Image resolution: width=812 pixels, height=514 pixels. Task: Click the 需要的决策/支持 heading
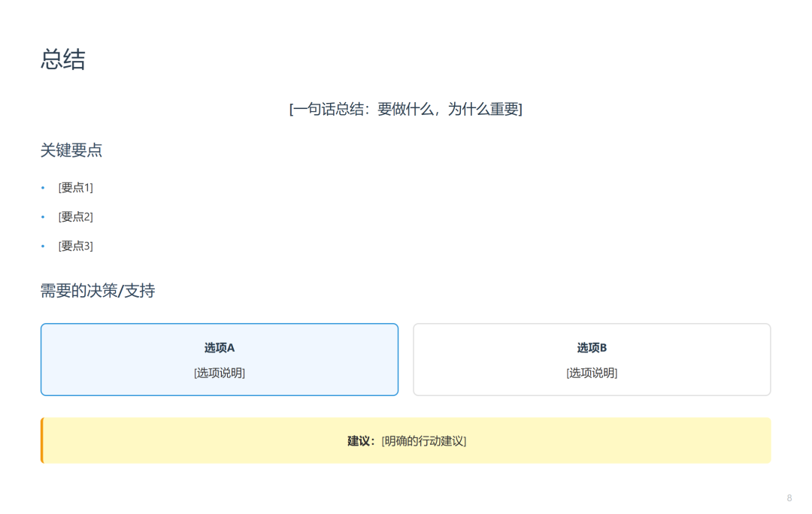pyautogui.click(x=98, y=291)
